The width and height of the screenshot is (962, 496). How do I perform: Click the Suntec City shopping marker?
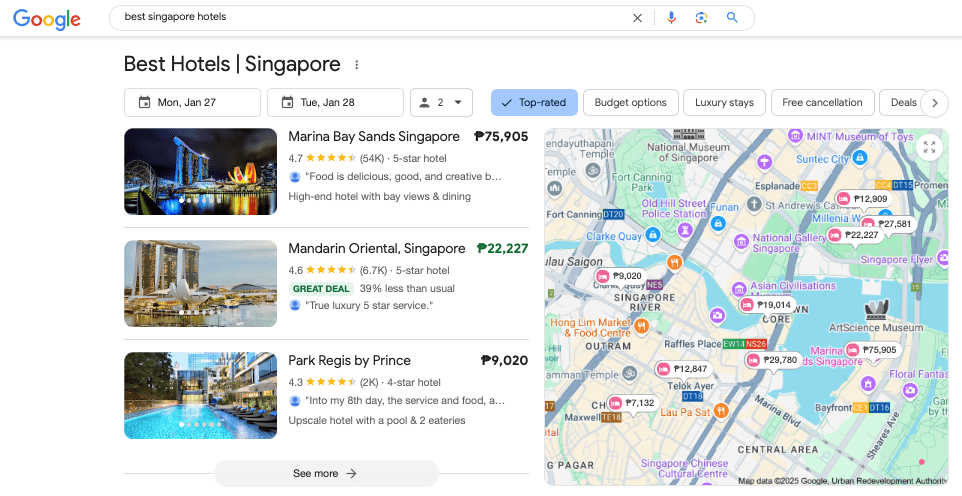(x=860, y=158)
